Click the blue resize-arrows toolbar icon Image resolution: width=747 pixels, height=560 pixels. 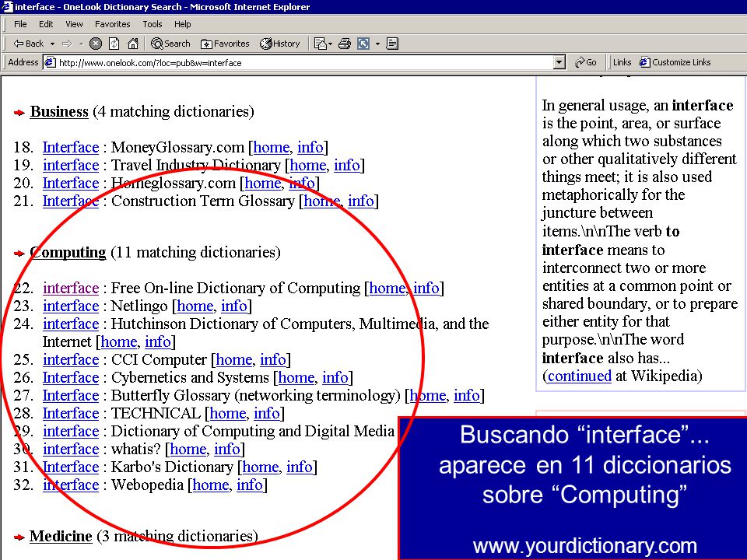pyautogui.click(x=363, y=44)
